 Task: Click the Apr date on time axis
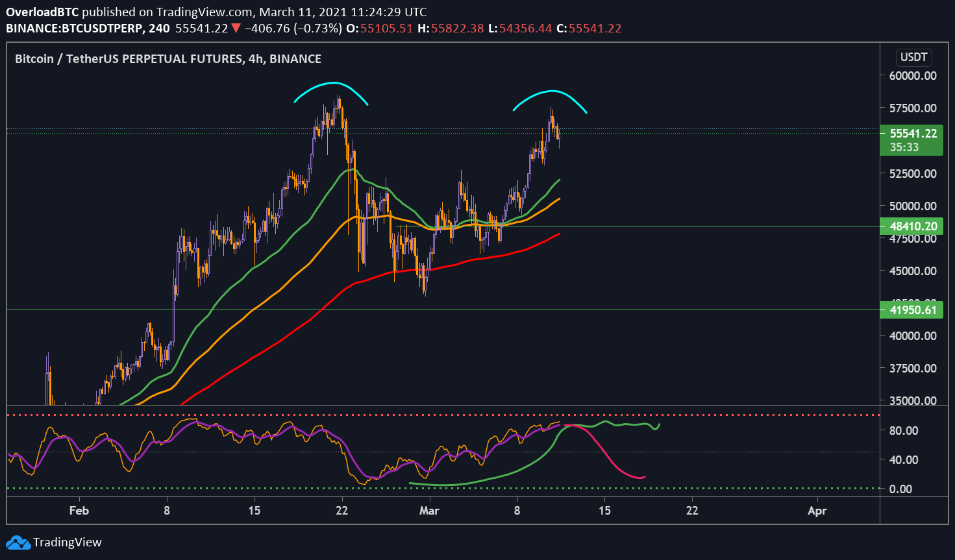(x=817, y=511)
